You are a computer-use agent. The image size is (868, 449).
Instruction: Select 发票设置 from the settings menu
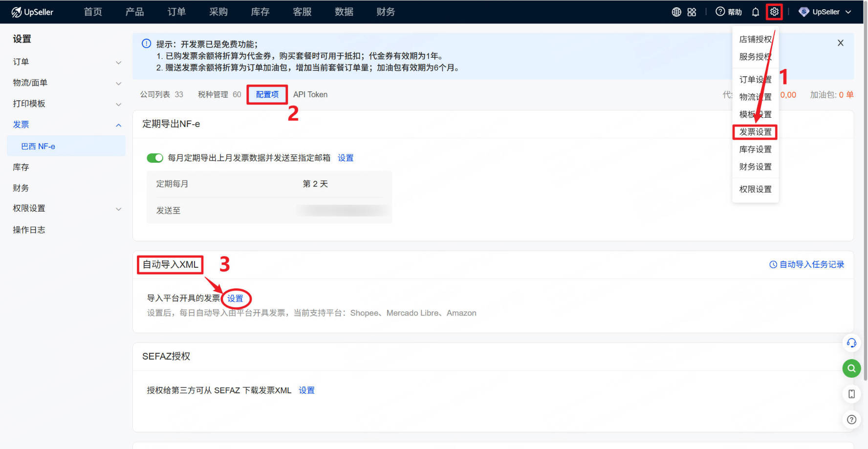point(755,132)
